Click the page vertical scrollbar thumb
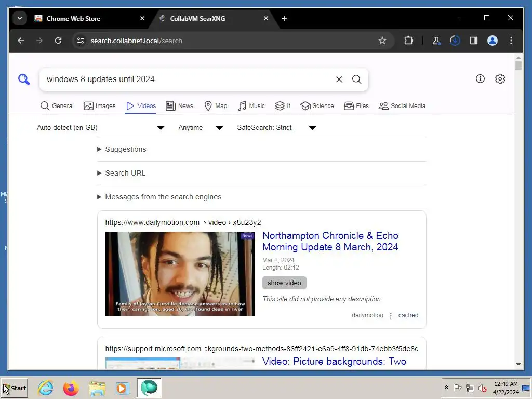 tap(518, 65)
